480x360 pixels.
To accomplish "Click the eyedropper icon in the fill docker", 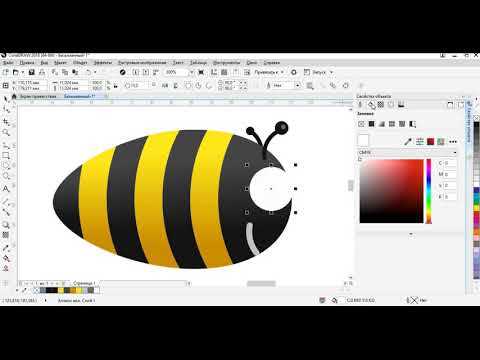I will [x=408, y=142].
